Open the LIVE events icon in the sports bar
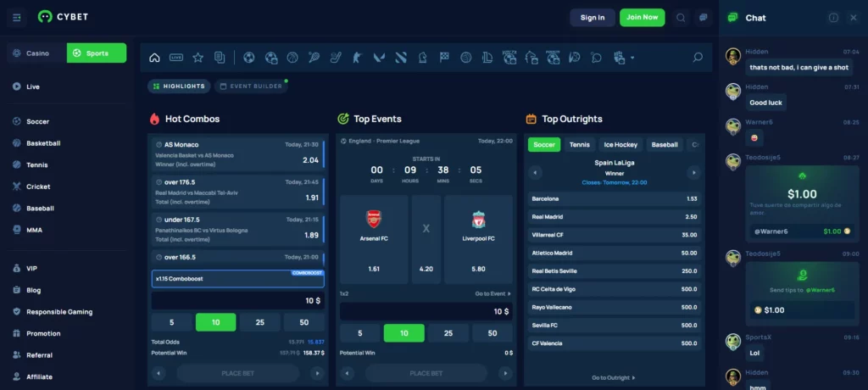The image size is (868, 390). [x=176, y=58]
